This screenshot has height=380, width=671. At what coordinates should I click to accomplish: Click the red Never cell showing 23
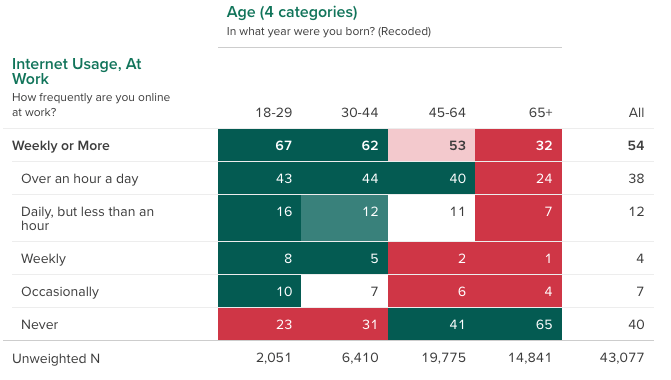click(259, 324)
